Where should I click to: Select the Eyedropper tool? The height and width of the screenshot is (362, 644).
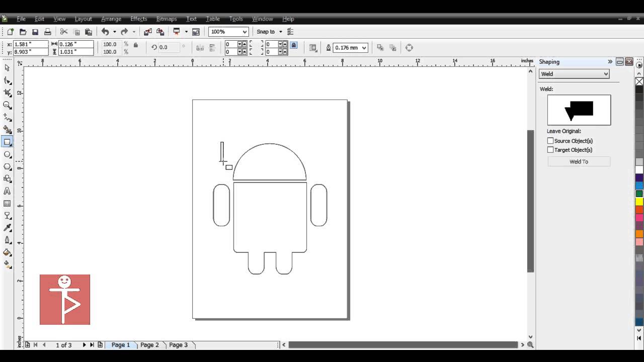[x=7, y=228]
